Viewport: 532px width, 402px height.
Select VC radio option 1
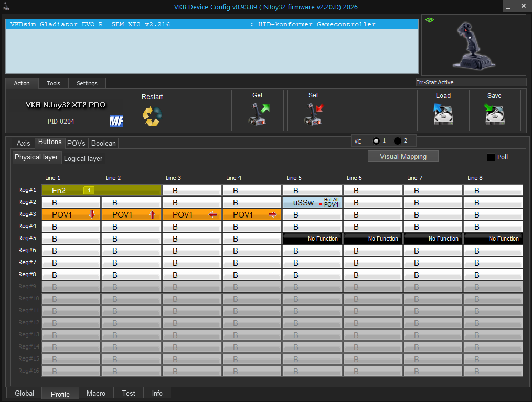pos(376,140)
